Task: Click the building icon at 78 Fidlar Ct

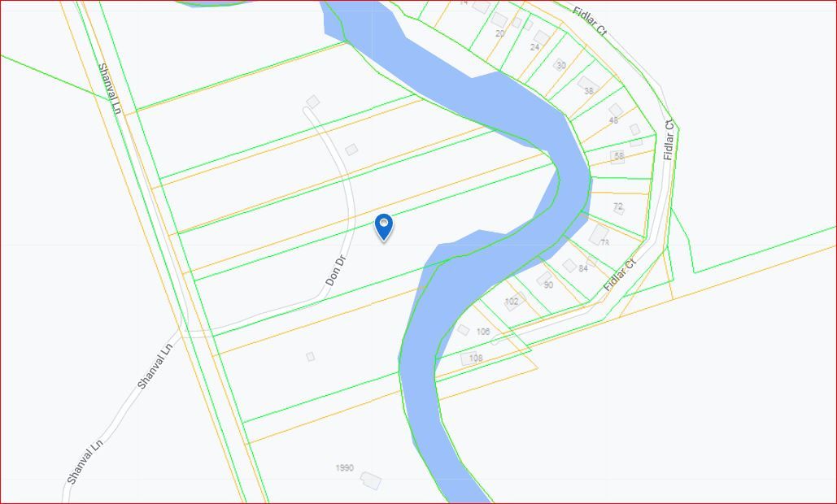Action: pos(599,235)
